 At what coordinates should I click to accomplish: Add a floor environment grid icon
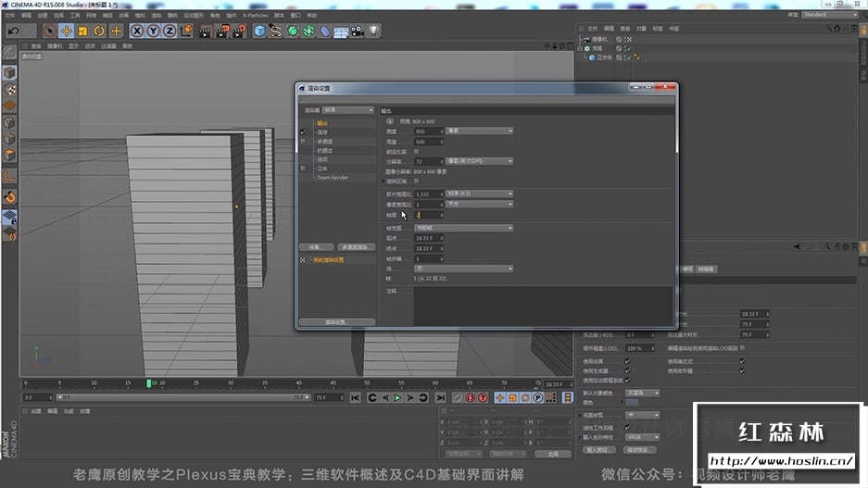[341, 31]
